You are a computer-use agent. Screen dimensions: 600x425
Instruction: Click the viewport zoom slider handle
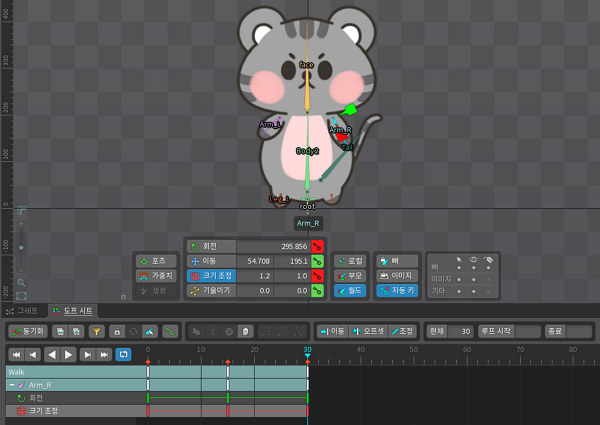(x=21, y=248)
